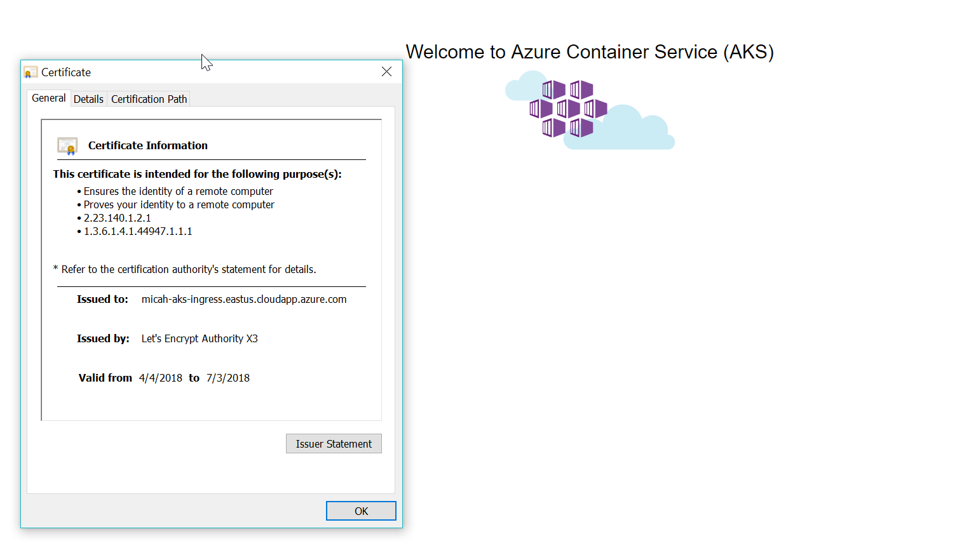Click the Certificate window title text
This screenshot has width=957, height=560.
pos(66,72)
